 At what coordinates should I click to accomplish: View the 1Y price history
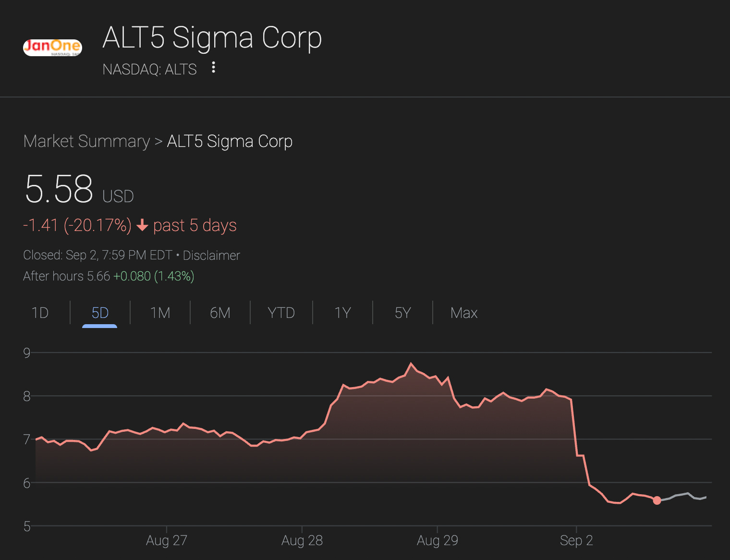[x=342, y=313]
